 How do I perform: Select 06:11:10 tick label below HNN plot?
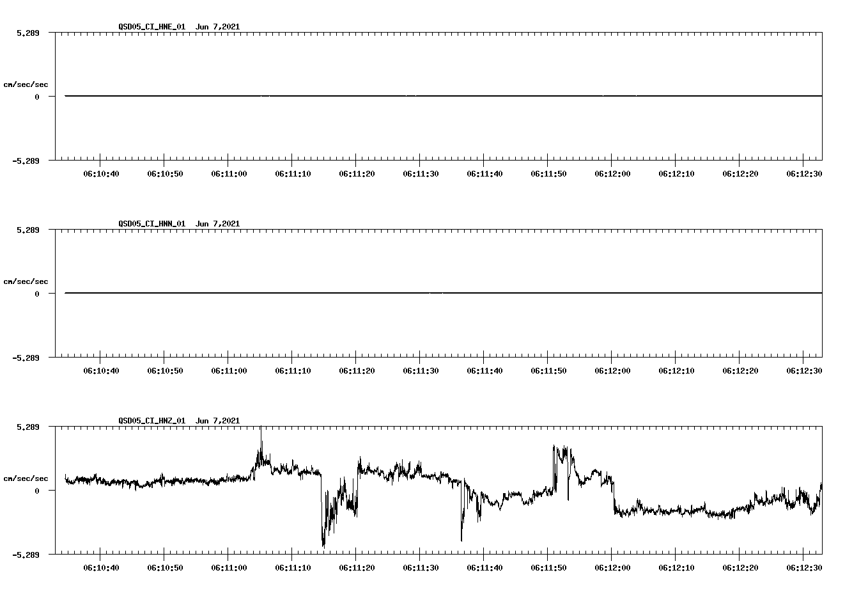293,371
